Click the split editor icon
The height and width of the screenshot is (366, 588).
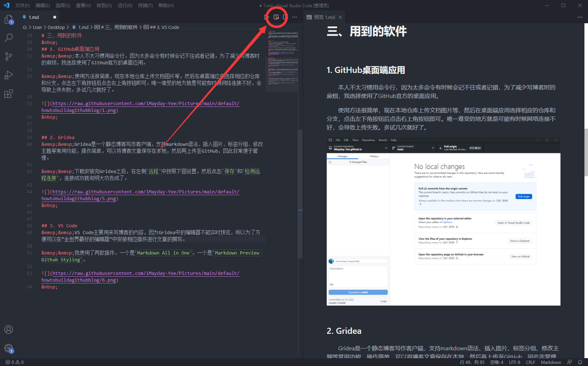pos(285,17)
